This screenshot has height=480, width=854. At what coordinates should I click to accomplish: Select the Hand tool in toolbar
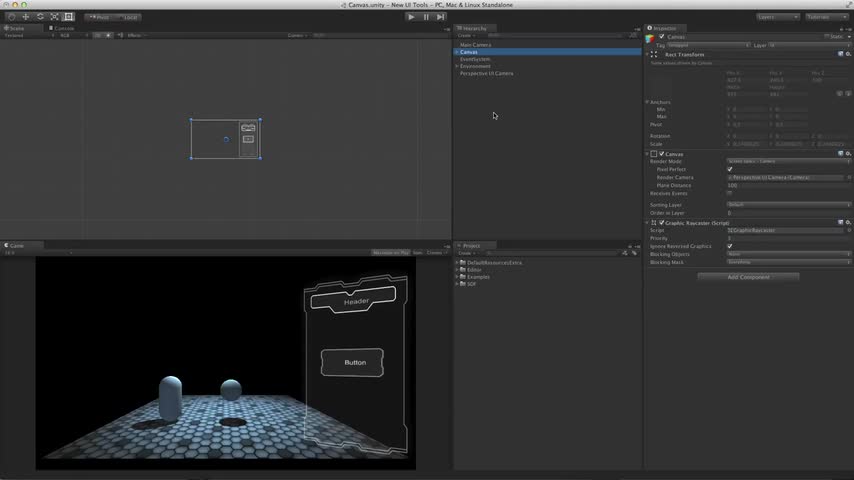[12, 17]
